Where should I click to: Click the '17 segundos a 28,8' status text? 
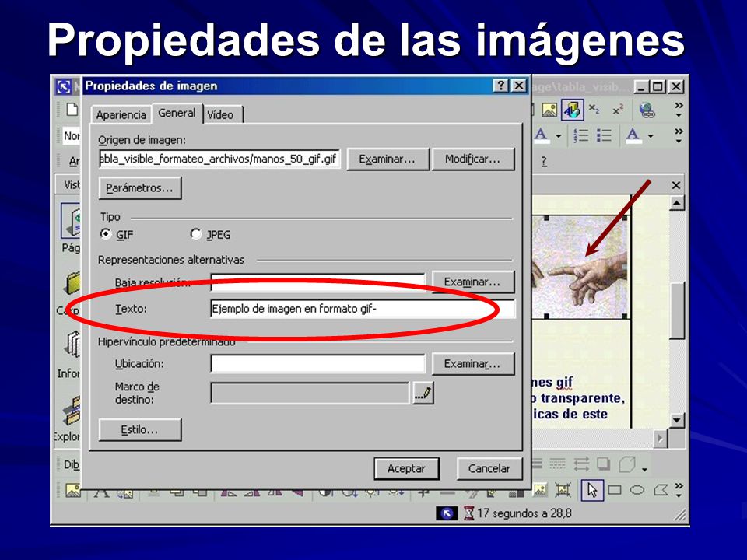click(x=524, y=513)
